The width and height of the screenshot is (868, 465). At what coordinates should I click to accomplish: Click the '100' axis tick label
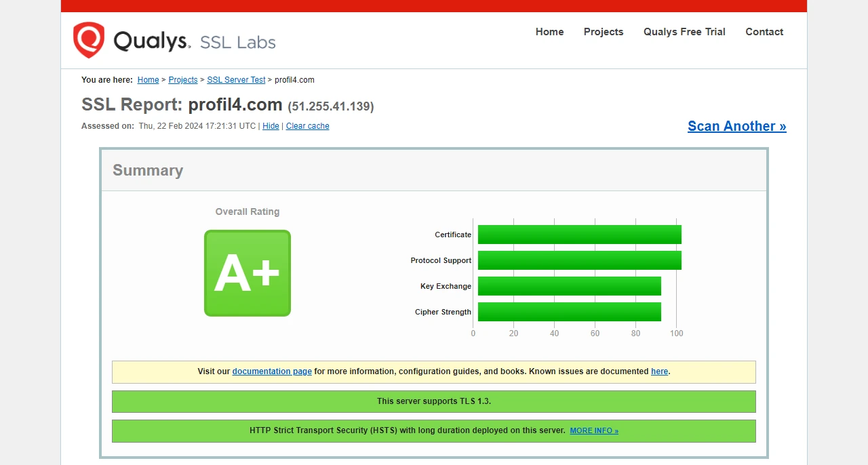point(676,333)
